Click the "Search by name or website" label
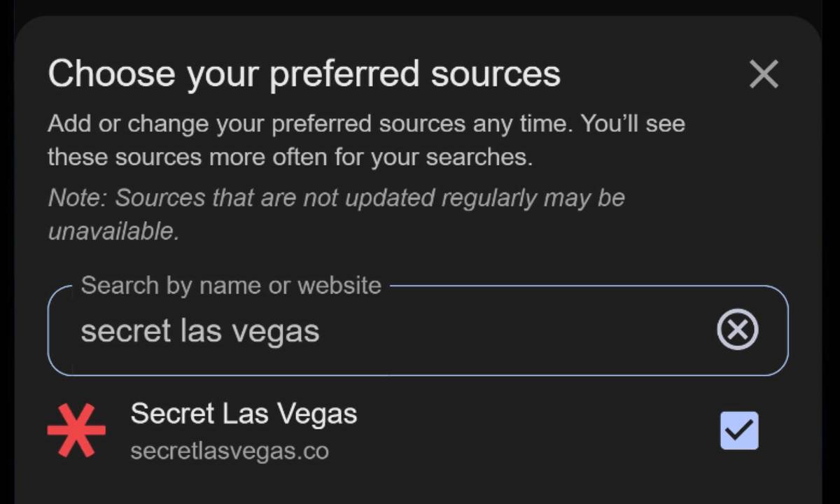The image size is (840, 504). pos(231,286)
